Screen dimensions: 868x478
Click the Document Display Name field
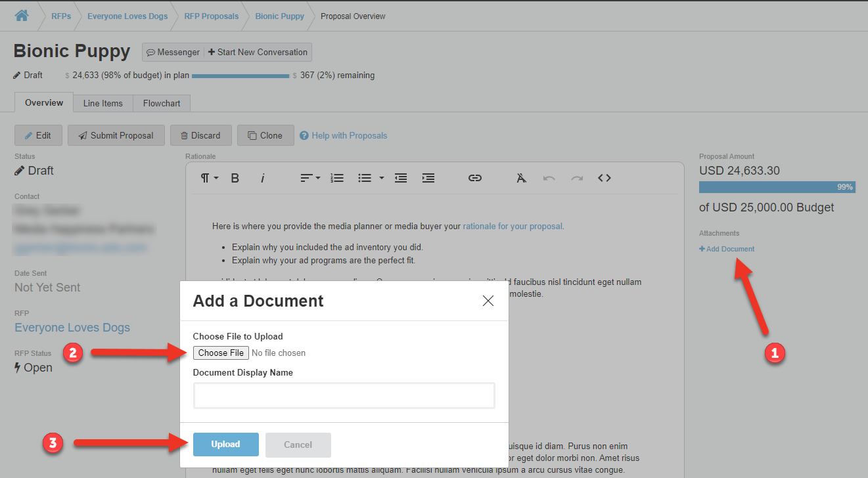(x=344, y=396)
